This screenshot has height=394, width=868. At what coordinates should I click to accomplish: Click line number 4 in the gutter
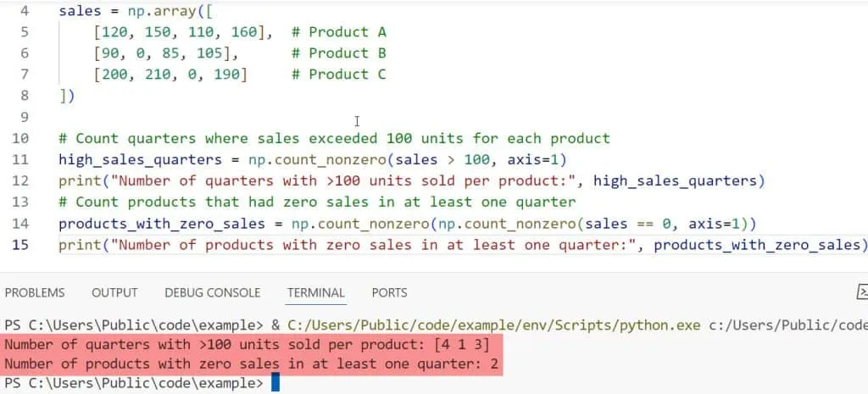click(22, 12)
